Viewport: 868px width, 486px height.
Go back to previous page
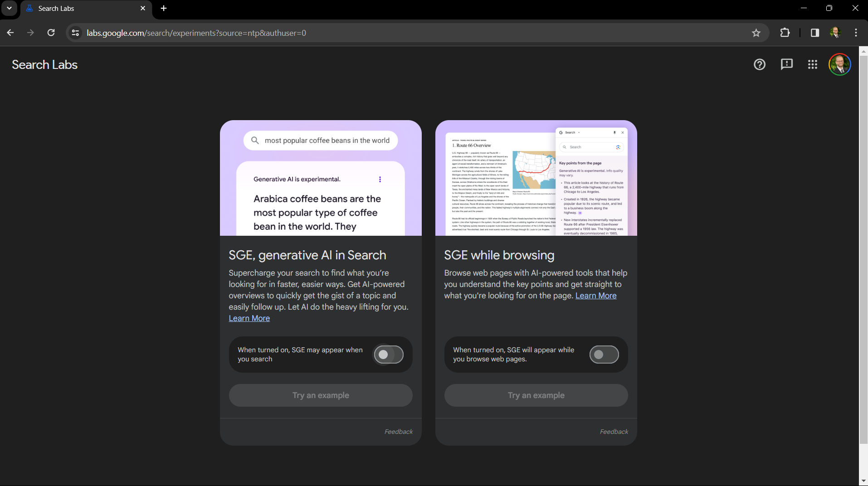(x=10, y=33)
